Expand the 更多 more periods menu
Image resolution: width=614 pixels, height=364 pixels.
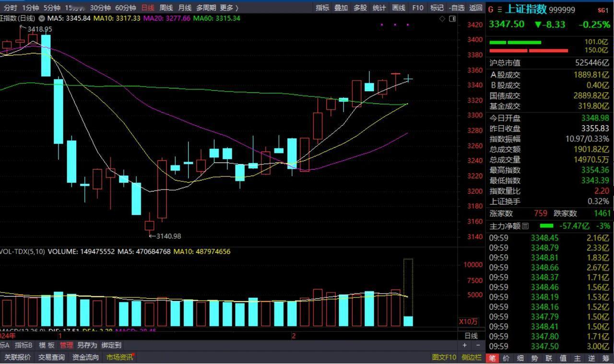tap(229, 8)
